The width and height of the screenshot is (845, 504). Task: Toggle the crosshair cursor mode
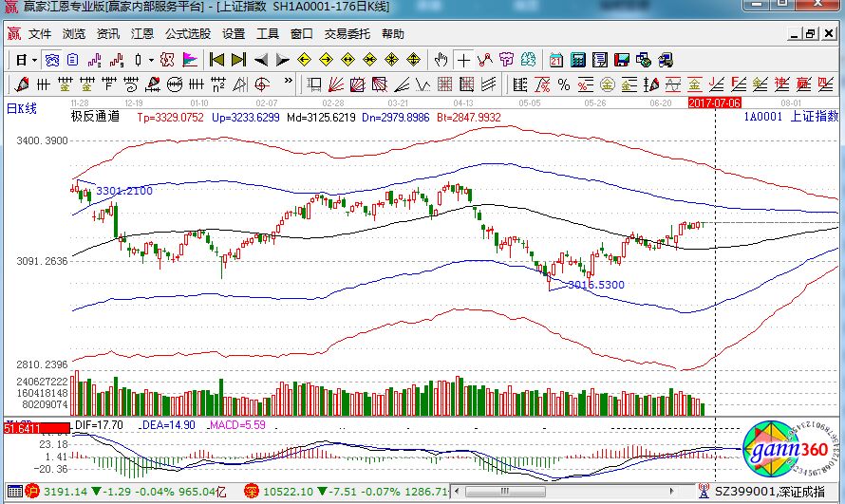[x=463, y=60]
